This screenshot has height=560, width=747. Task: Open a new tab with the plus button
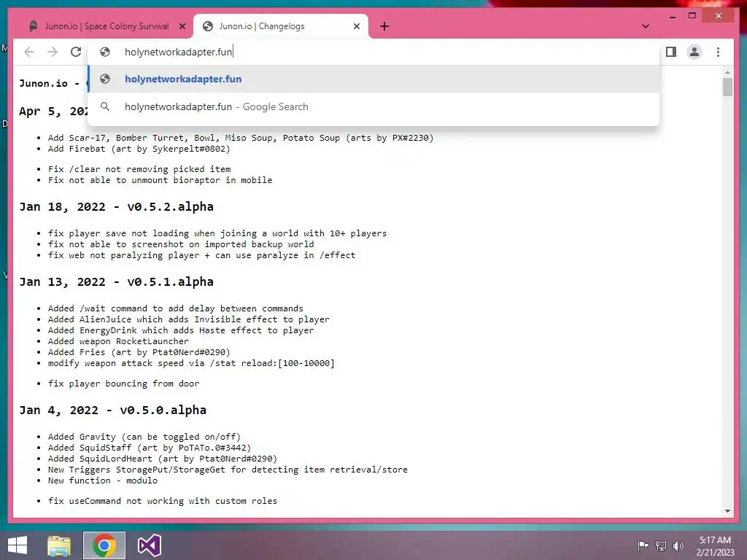[x=384, y=26]
